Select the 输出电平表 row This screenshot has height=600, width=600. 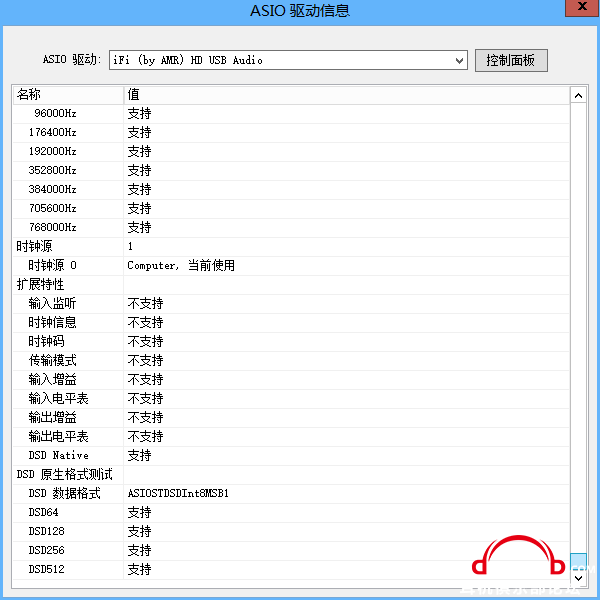(291, 437)
